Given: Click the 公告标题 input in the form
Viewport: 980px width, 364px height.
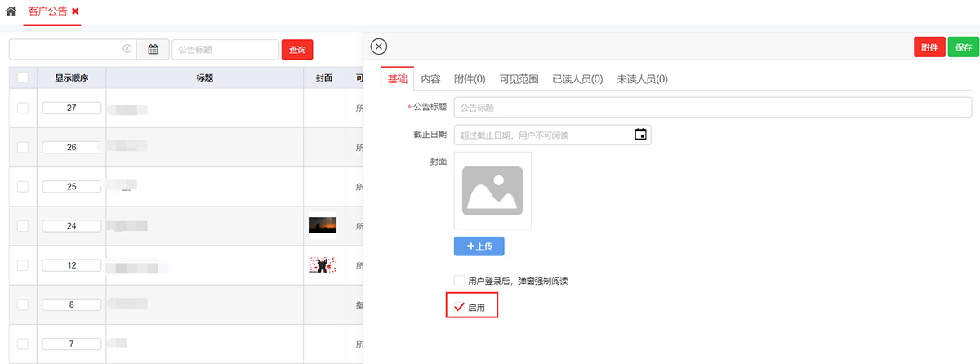Looking at the screenshot, I should click(x=710, y=107).
